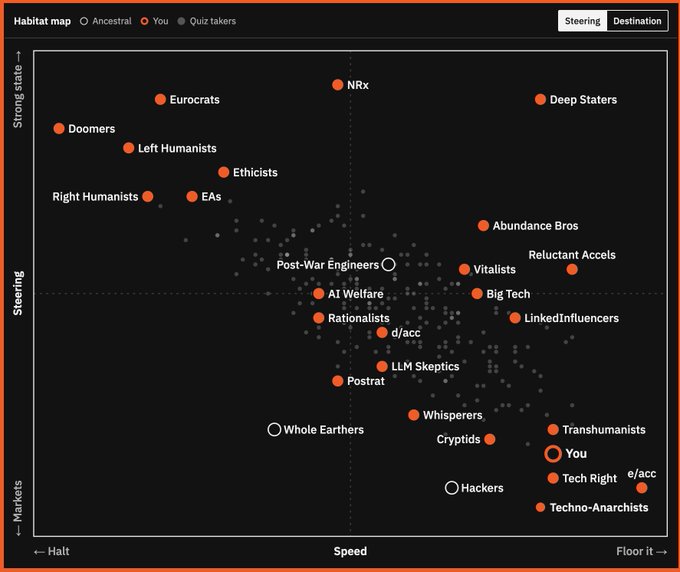Select the Techno-Anarchists orange dot
The height and width of the screenshot is (572, 680).
coord(540,507)
